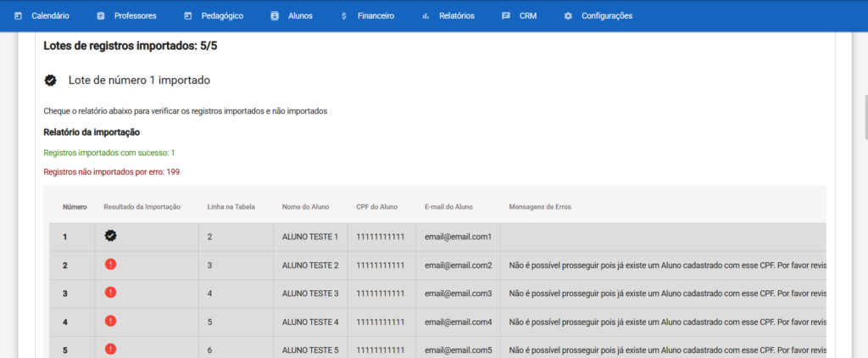Click the red error icon in row 2
This screenshot has width=868, height=358.
click(x=111, y=265)
